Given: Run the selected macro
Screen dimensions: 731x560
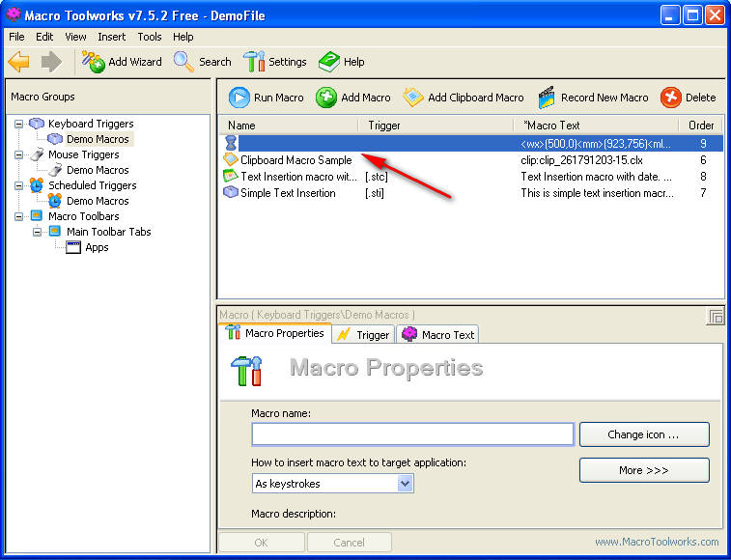Looking at the screenshot, I should [266, 98].
